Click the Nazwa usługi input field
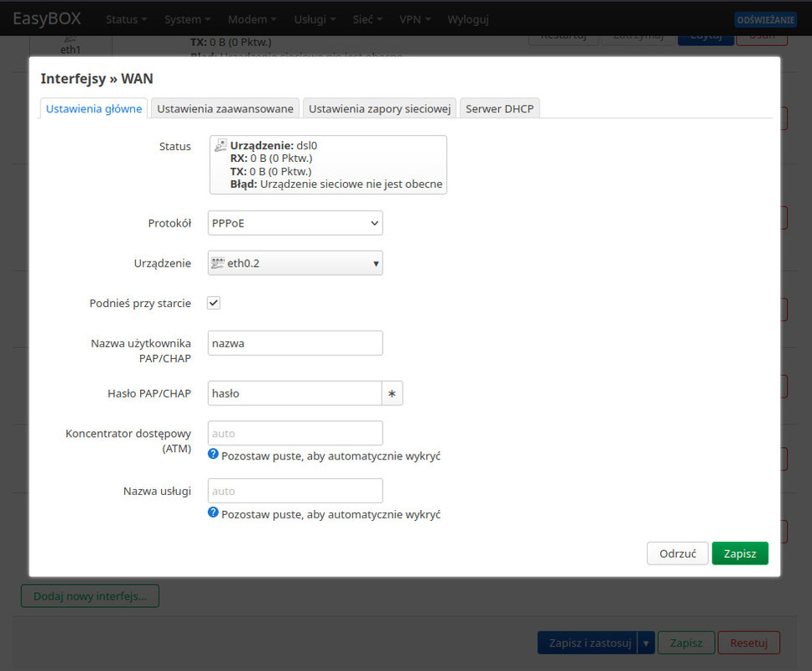The image size is (812, 671). [x=295, y=491]
